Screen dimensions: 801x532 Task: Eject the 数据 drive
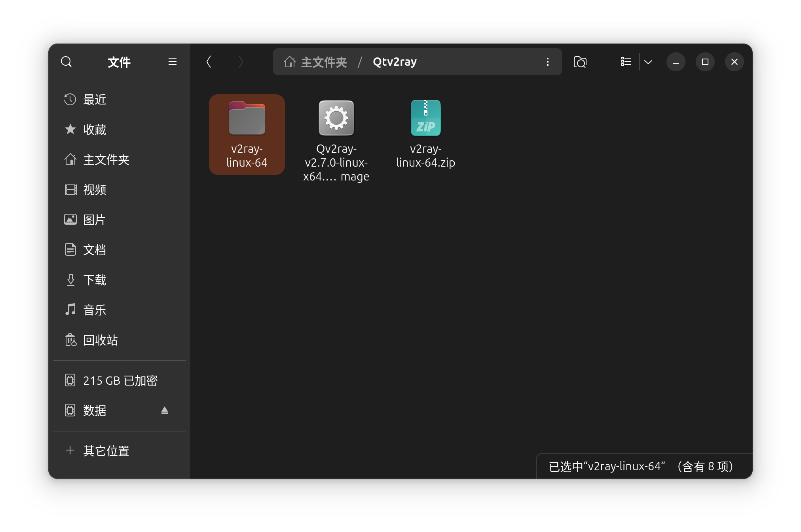tap(165, 410)
